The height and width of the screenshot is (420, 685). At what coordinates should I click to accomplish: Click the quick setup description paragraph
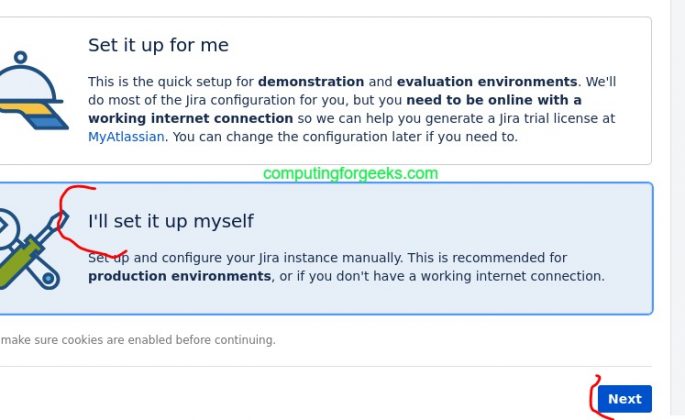click(352, 109)
